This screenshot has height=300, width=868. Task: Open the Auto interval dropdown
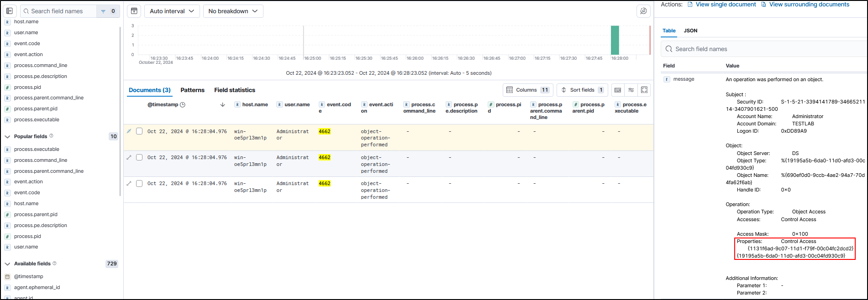click(172, 11)
